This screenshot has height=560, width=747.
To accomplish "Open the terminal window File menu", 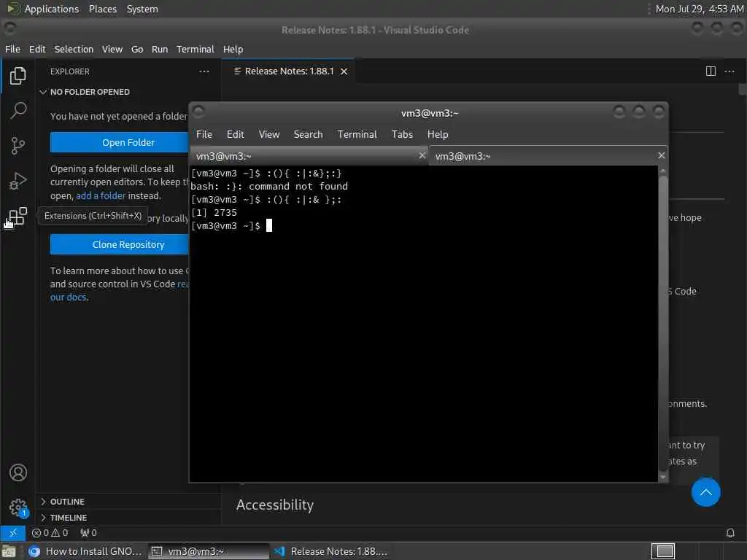I will coord(204,134).
